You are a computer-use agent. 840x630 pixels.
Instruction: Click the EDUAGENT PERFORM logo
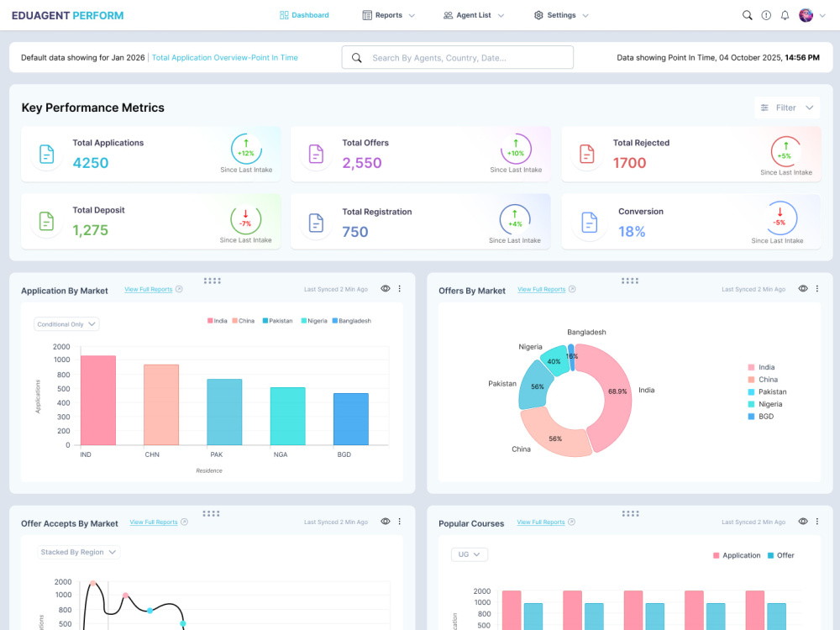[67, 15]
